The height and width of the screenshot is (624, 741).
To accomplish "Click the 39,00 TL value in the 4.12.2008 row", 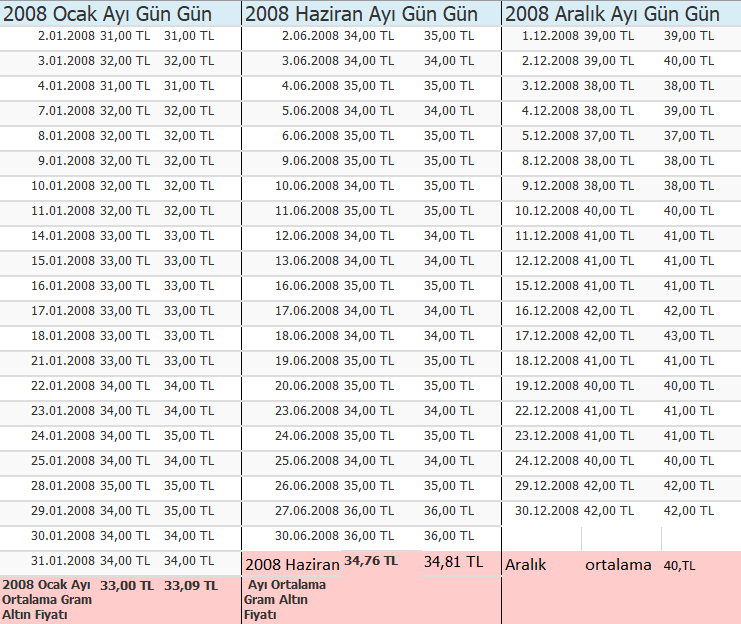I will tap(689, 111).
